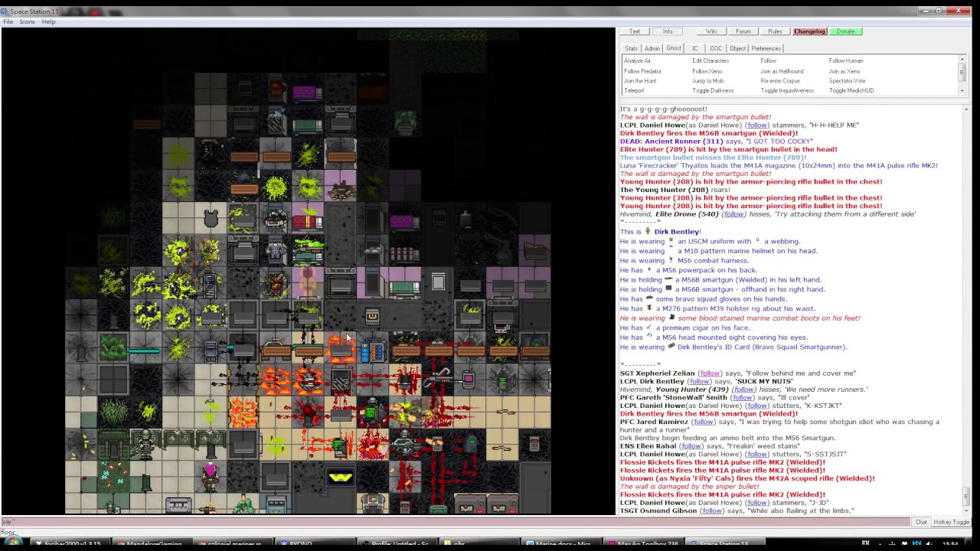The height and width of the screenshot is (551, 980).
Task: Click follow link for Hivemind Young Hunter (439)
Action: 743,390
